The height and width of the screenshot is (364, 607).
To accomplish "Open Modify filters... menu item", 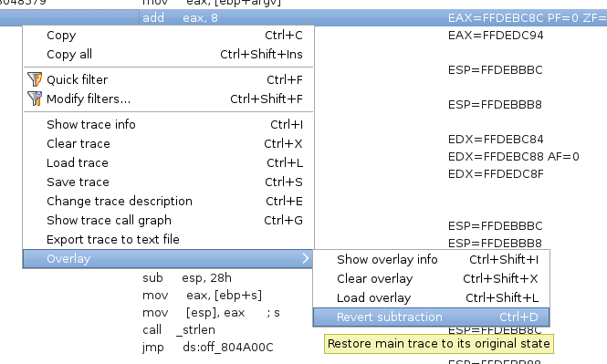I will tap(168, 99).
